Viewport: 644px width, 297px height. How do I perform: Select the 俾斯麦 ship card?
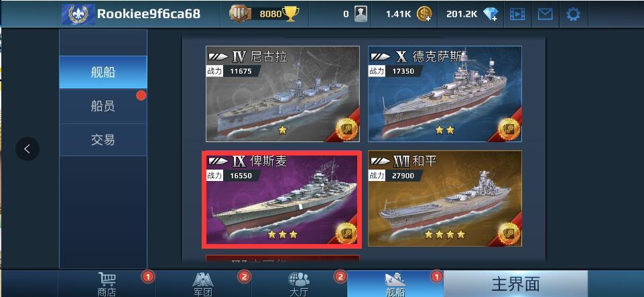coord(281,199)
